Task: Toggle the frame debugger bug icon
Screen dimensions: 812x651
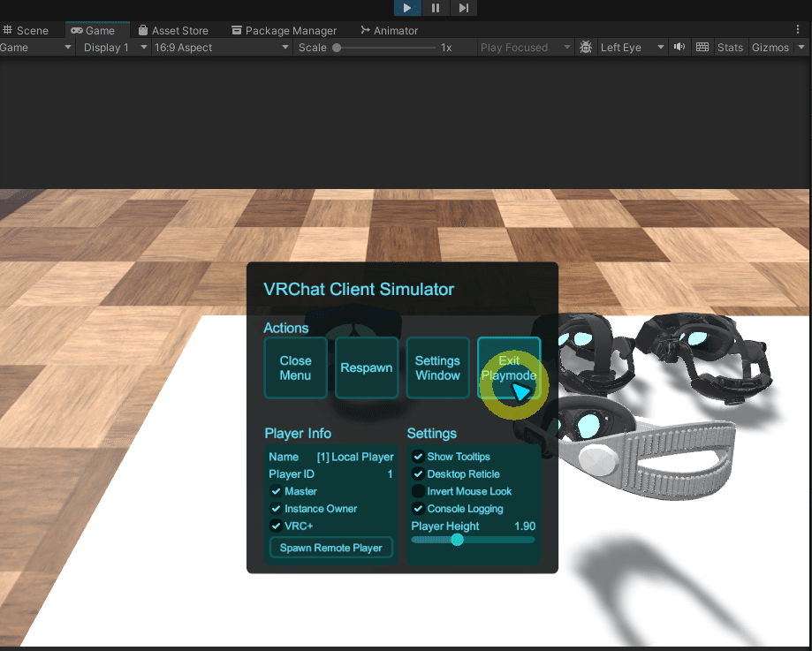Action: point(586,48)
